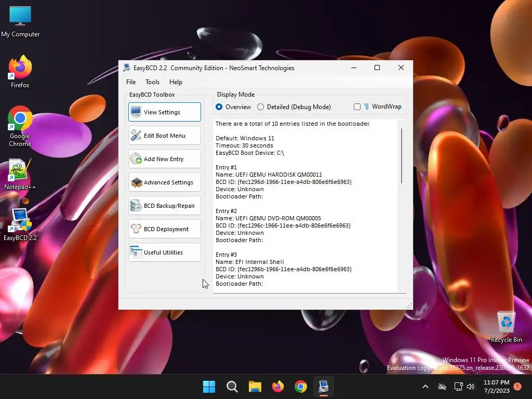
Task: Click the boot entries vertical scrollbar
Action: pos(402,156)
